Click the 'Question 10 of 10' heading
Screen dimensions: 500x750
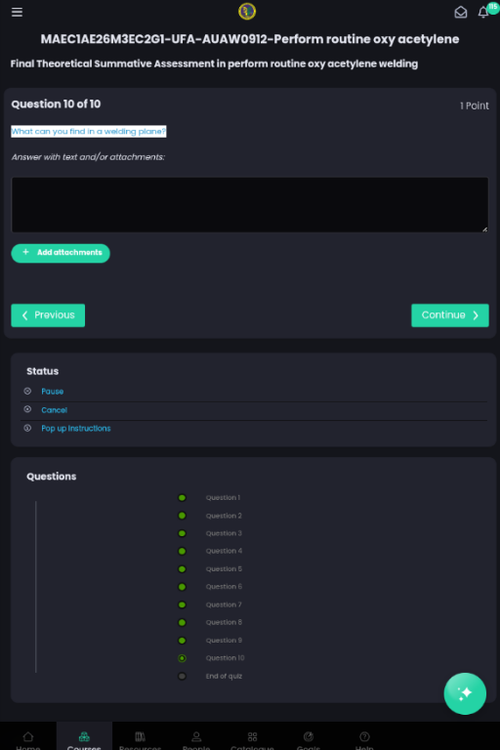point(56,104)
